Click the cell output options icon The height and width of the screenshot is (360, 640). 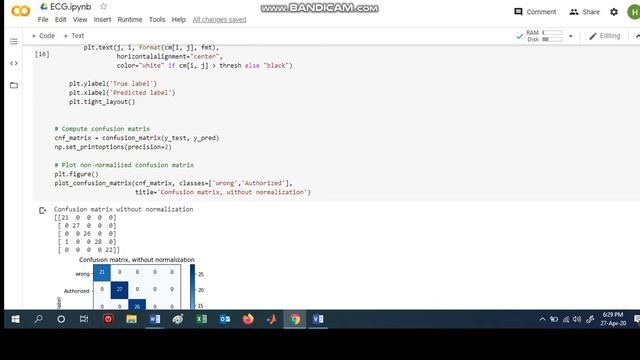coord(42,211)
